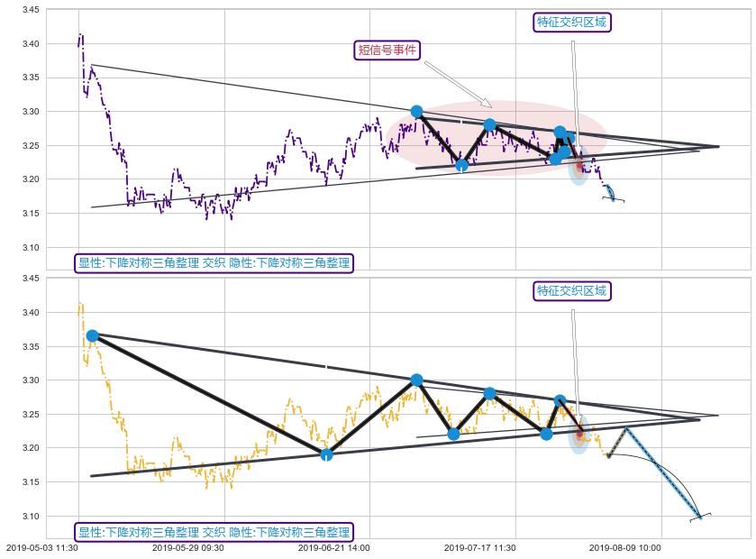
Task: Click the 2019-08-09 10:00 x-axis label
Action: click(x=624, y=547)
